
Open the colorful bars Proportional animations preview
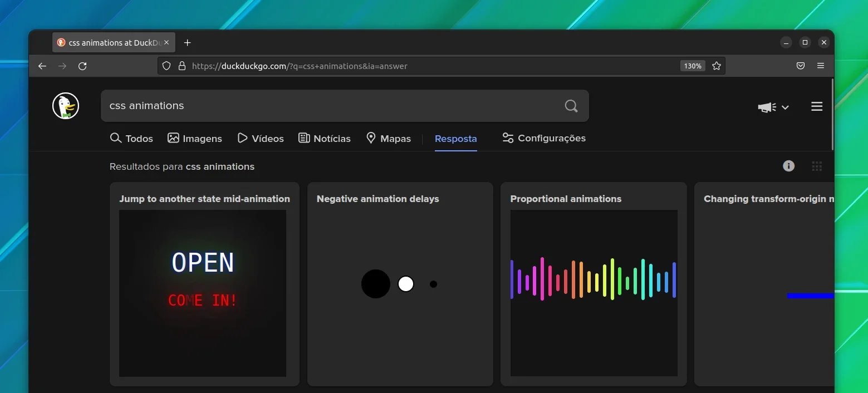594,293
